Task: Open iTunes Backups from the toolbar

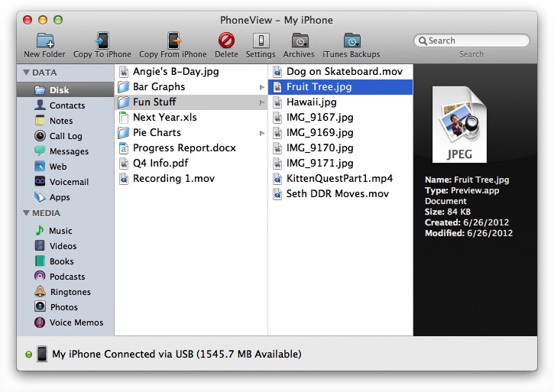Action: (352, 40)
